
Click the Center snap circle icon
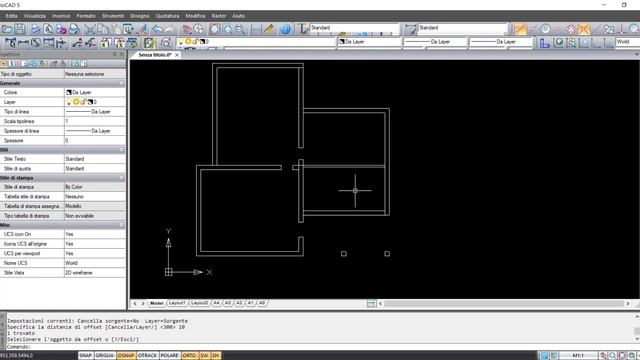coord(545,29)
